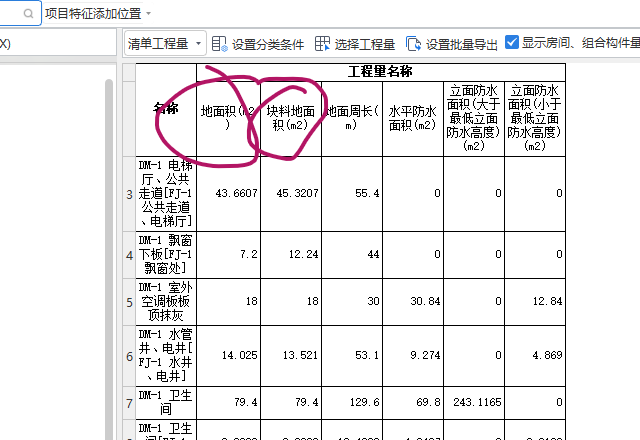Open the 清单工程量 combo box
The image size is (640, 440).
(165, 43)
